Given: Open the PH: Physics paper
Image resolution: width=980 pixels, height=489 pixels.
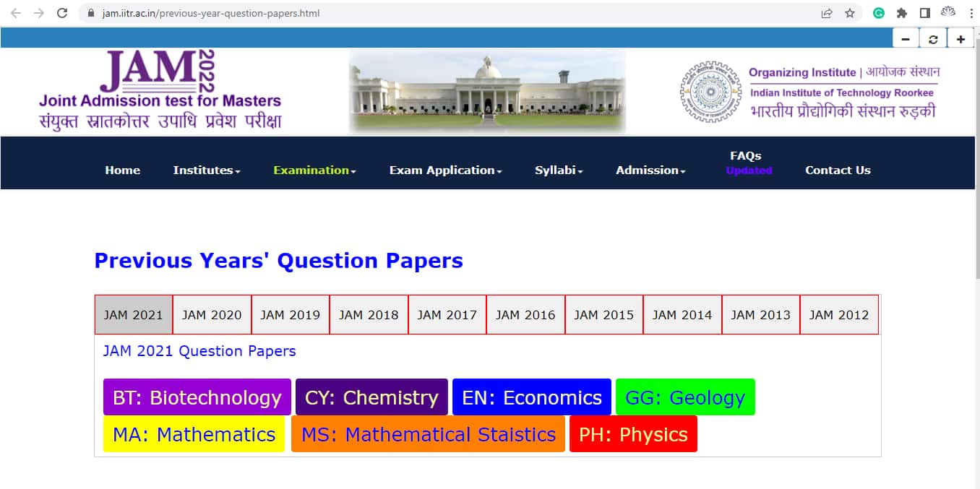Looking at the screenshot, I should coord(633,434).
